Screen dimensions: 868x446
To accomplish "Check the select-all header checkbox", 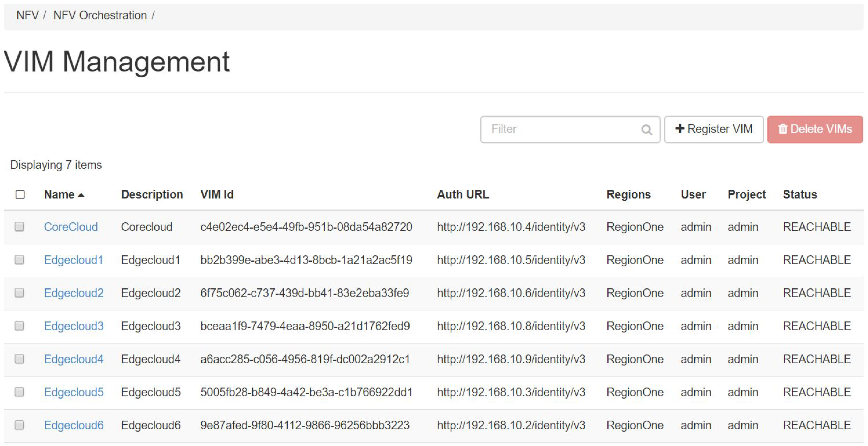I will [x=20, y=194].
